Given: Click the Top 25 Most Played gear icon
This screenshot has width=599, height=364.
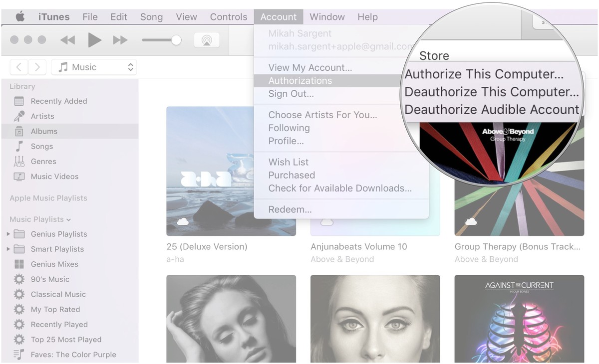Looking at the screenshot, I should click(x=19, y=340).
